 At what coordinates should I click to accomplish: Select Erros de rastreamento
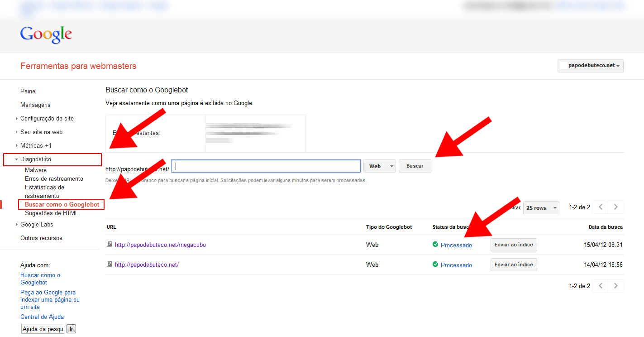(x=54, y=178)
